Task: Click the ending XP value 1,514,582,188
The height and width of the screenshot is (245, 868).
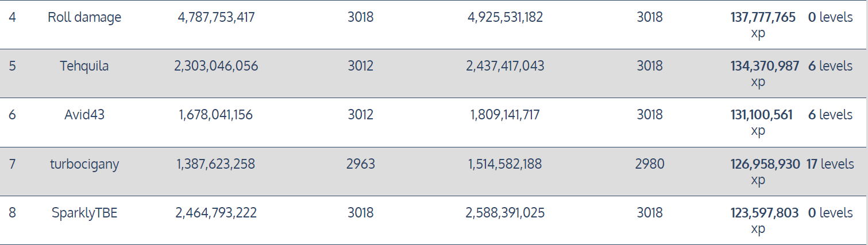Action: point(506,164)
